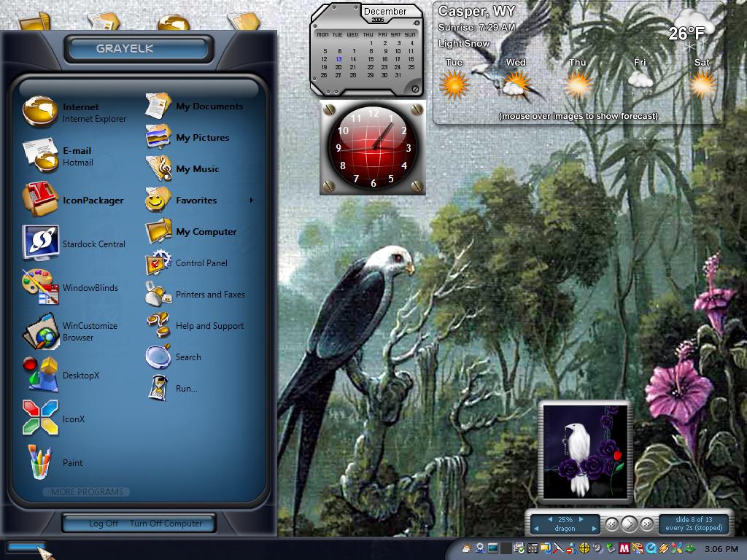Show Tue forecast in weather widget
The height and width of the screenshot is (560, 747).
(454, 85)
